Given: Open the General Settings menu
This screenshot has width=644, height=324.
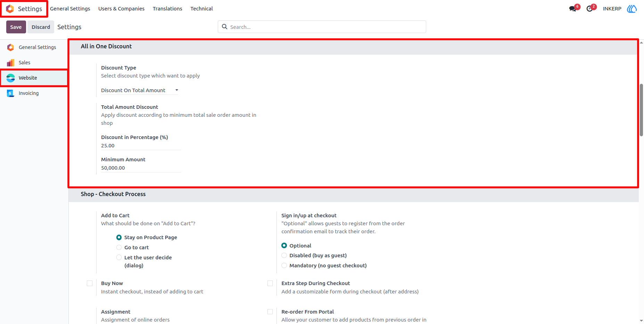Looking at the screenshot, I should tap(70, 9).
